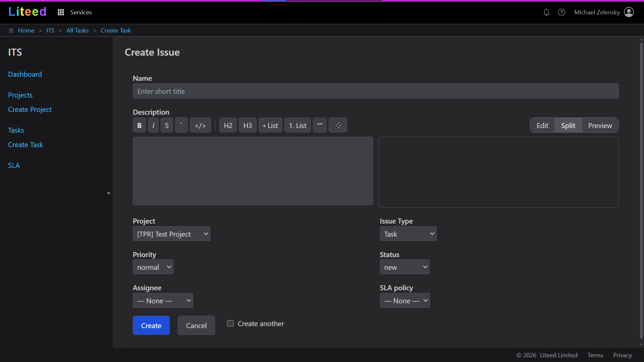Open the notifications bell
Screen dimensions: 644x362
(x=546, y=12)
